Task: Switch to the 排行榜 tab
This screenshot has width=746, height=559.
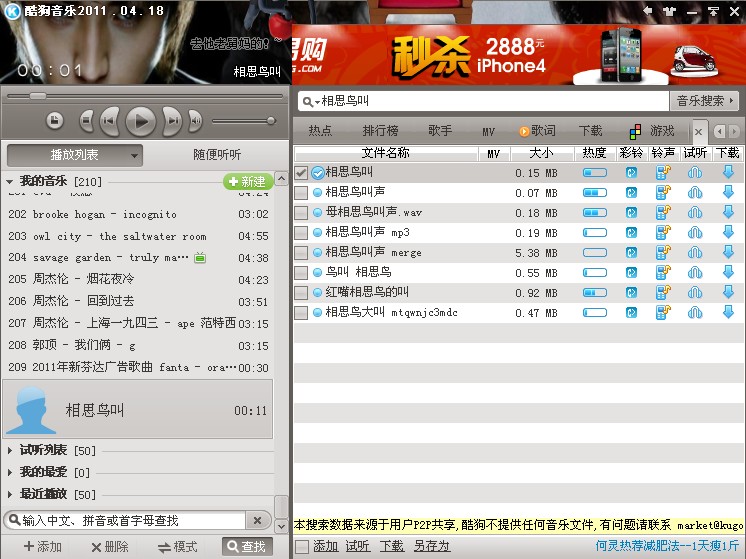Action: tap(380, 131)
